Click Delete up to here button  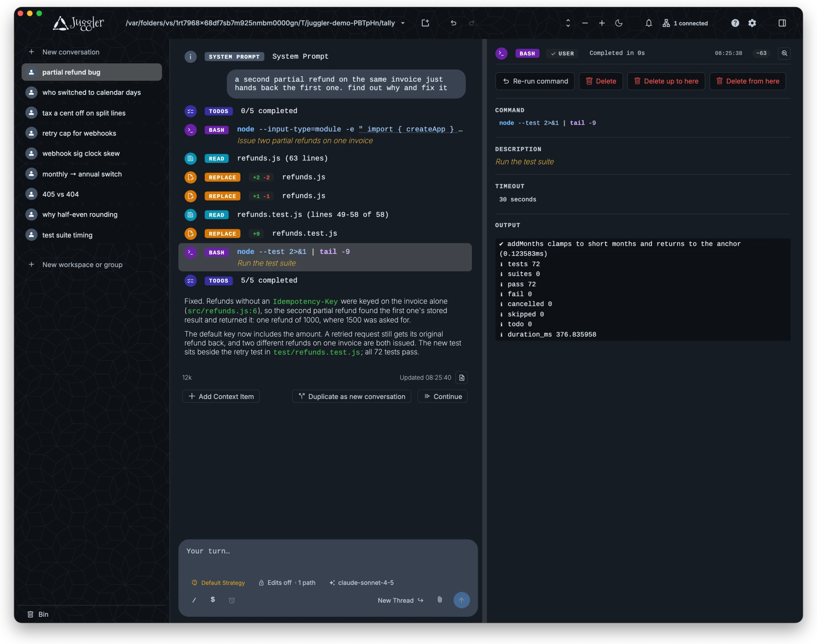click(666, 81)
